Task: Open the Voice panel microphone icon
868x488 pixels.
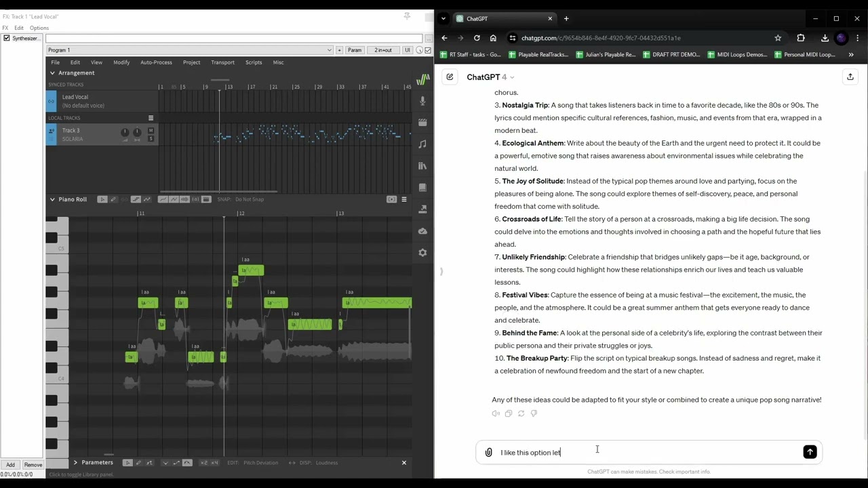Action: coord(422,101)
